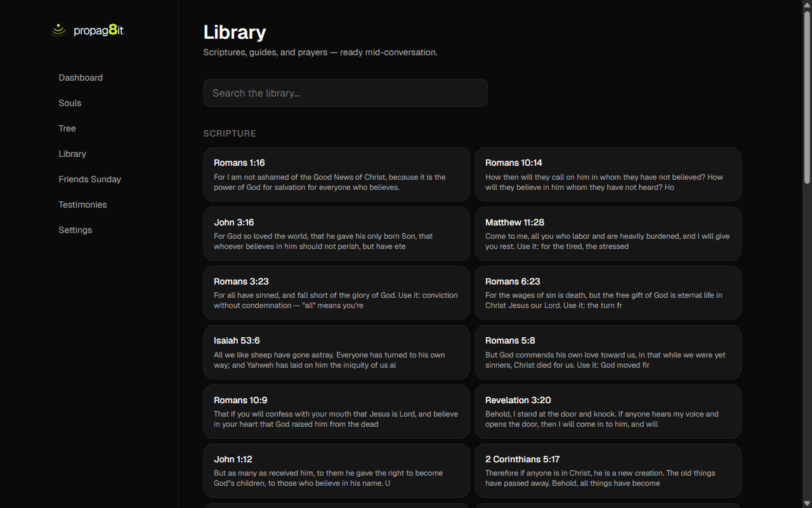The width and height of the screenshot is (812, 508).
Task: Go to Souls in sidebar
Action: 70,103
